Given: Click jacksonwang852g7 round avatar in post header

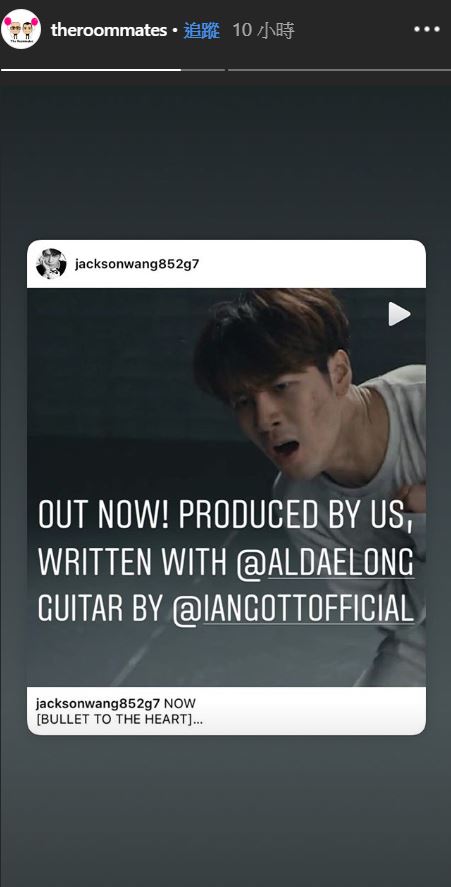Looking at the screenshot, I should click(51, 264).
